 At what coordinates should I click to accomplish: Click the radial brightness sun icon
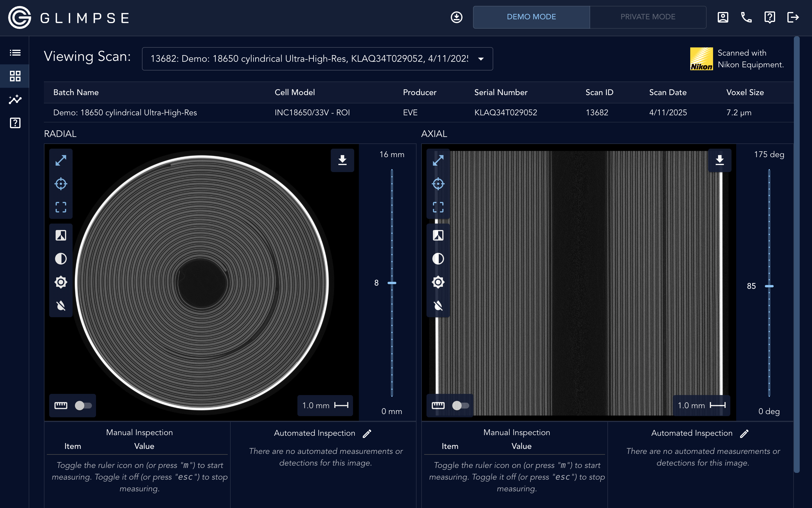click(x=61, y=282)
